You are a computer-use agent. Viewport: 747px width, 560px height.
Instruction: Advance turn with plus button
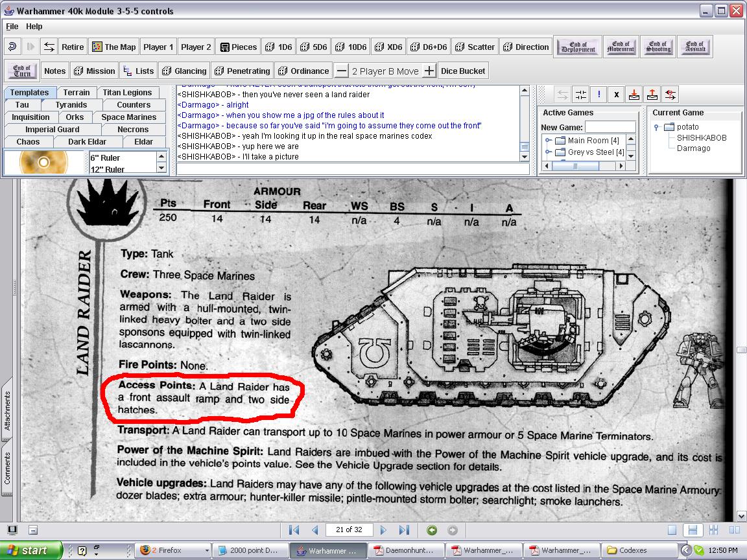[x=429, y=71]
